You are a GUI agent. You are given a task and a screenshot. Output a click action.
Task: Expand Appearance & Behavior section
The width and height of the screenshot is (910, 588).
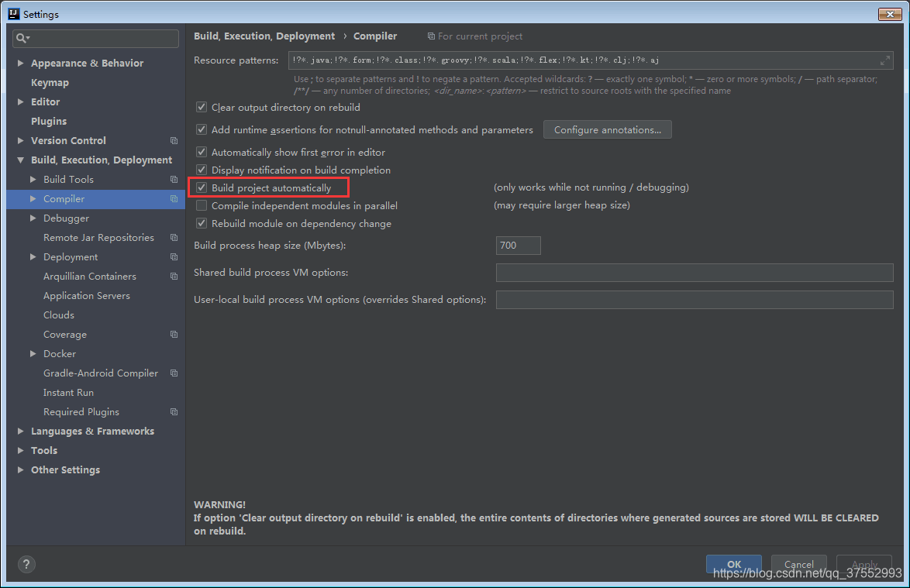click(x=20, y=64)
